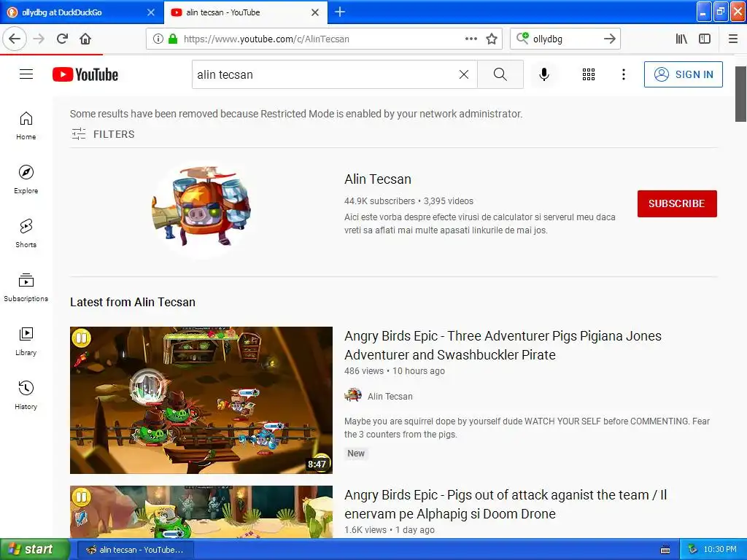Reload the current page

(63, 39)
